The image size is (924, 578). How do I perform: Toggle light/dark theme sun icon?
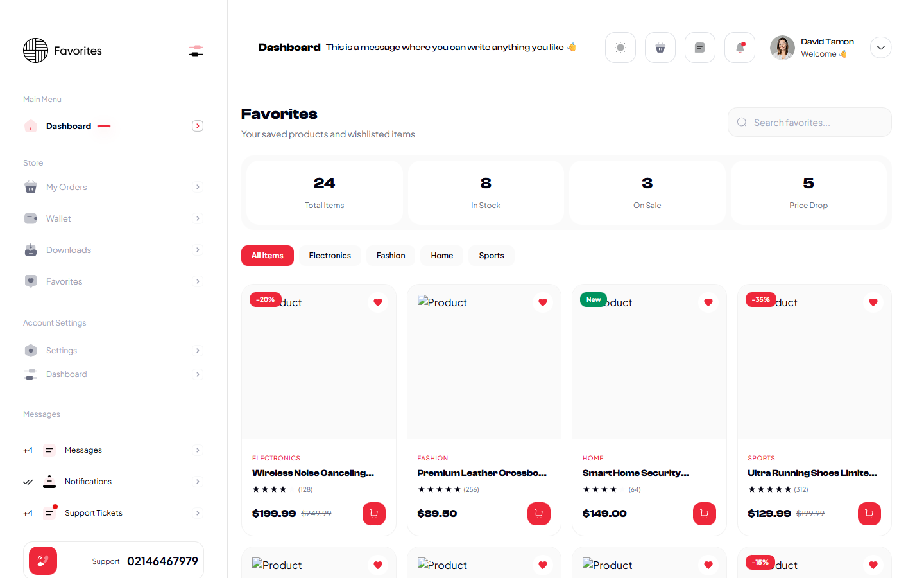click(x=620, y=48)
